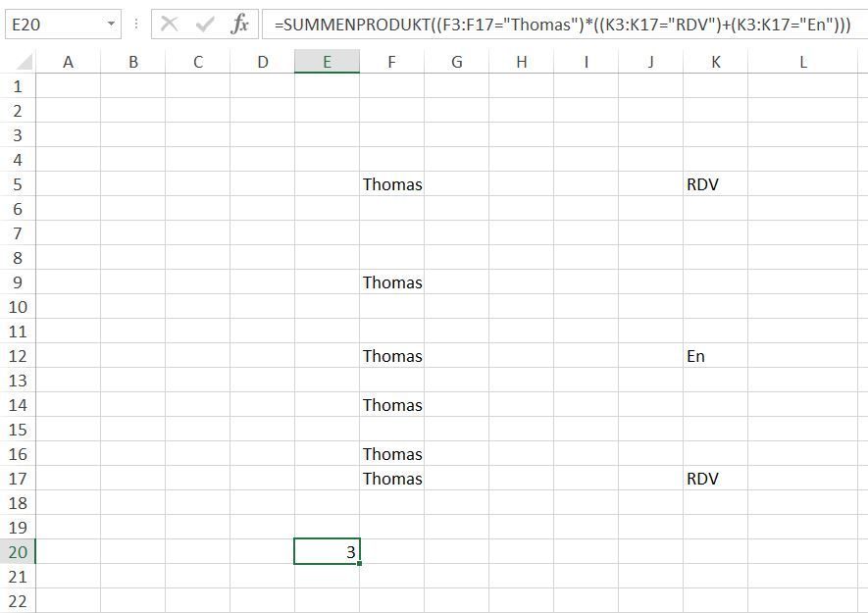Select row 17 header
Viewport: 868px width, 613px height.
[x=18, y=478]
